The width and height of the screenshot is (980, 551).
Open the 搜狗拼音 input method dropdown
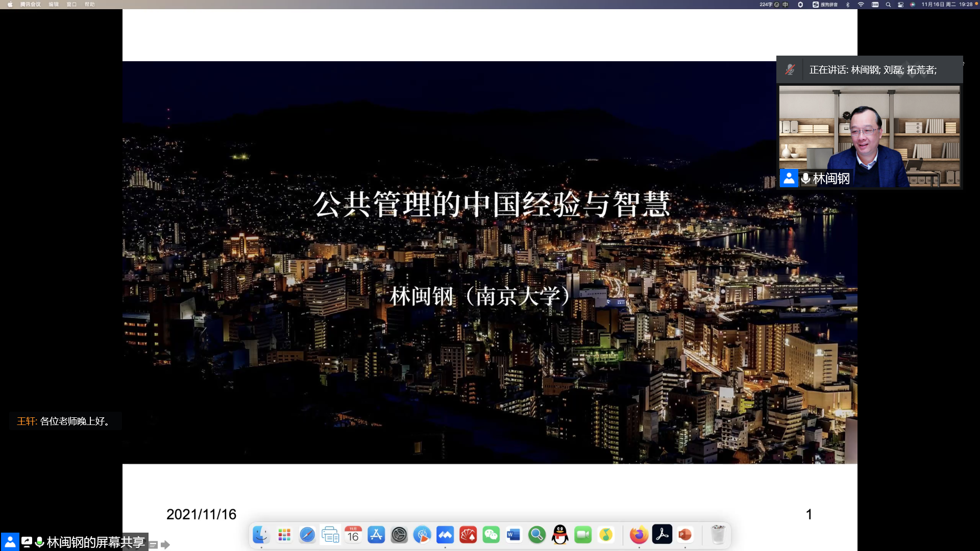pyautogui.click(x=825, y=5)
